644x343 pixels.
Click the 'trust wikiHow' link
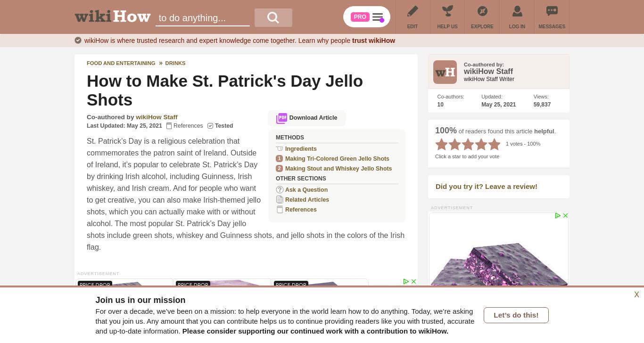(373, 41)
